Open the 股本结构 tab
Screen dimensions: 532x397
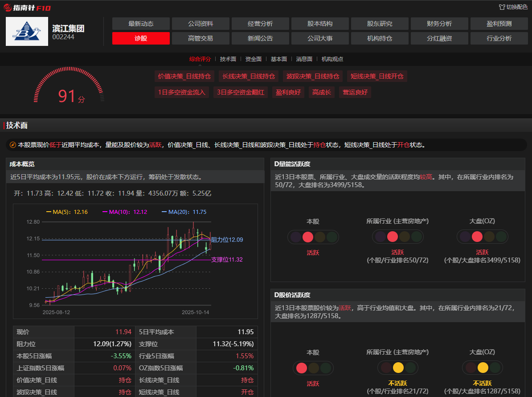320,24
